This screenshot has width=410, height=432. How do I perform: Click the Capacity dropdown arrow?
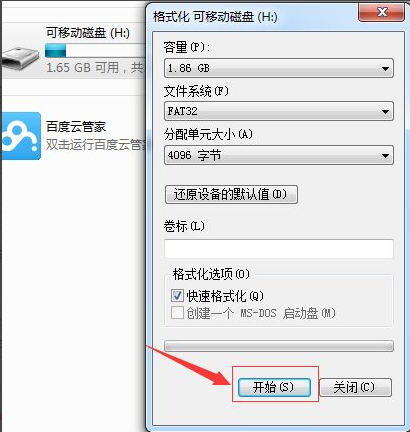point(385,69)
